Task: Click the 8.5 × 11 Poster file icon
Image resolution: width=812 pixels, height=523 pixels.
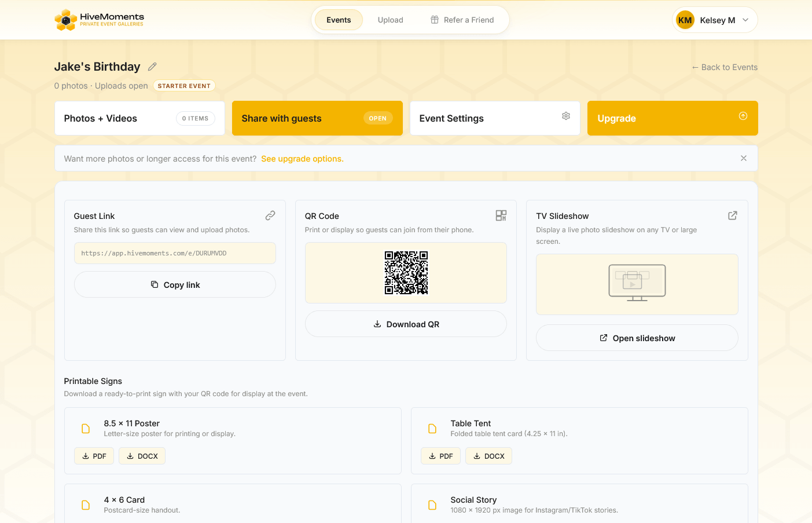Action: pos(86,429)
